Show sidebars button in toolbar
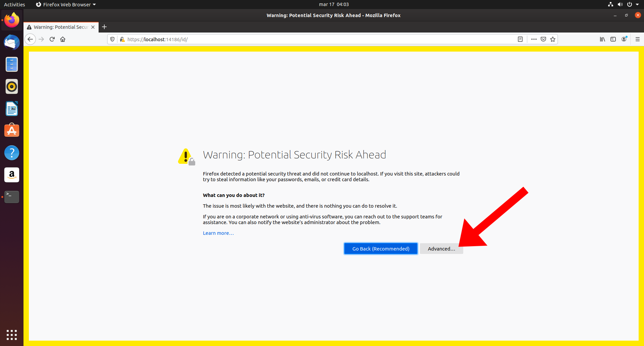Image resolution: width=644 pixels, height=346 pixels. [x=613, y=39]
